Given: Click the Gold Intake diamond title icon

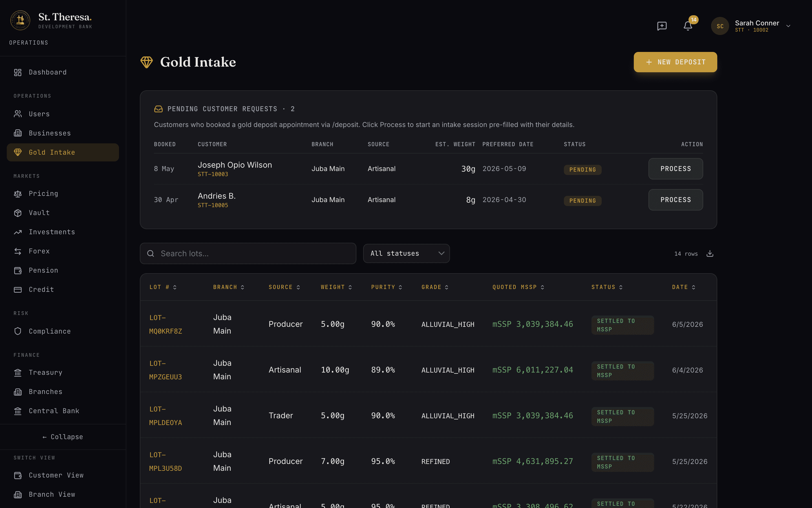Looking at the screenshot, I should [147, 62].
